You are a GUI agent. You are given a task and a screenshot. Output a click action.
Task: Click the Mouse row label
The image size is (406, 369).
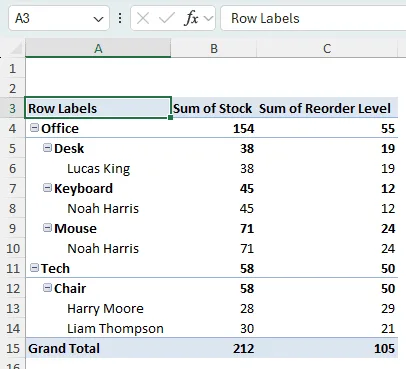tap(75, 228)
